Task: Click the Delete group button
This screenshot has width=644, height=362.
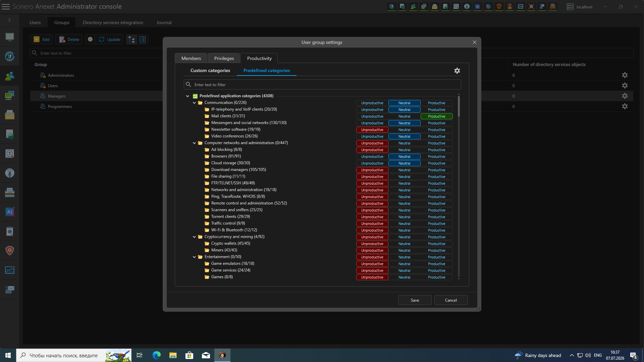Action: click(69, 40)
